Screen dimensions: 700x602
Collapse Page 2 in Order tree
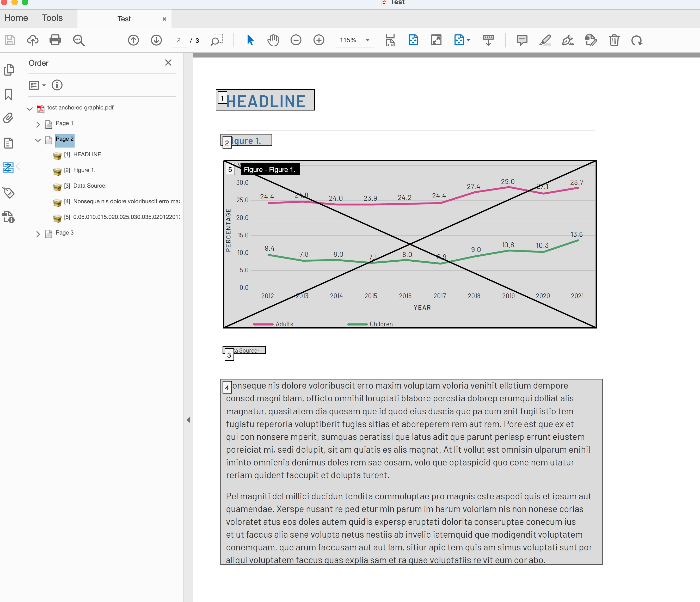pos(38,140)
